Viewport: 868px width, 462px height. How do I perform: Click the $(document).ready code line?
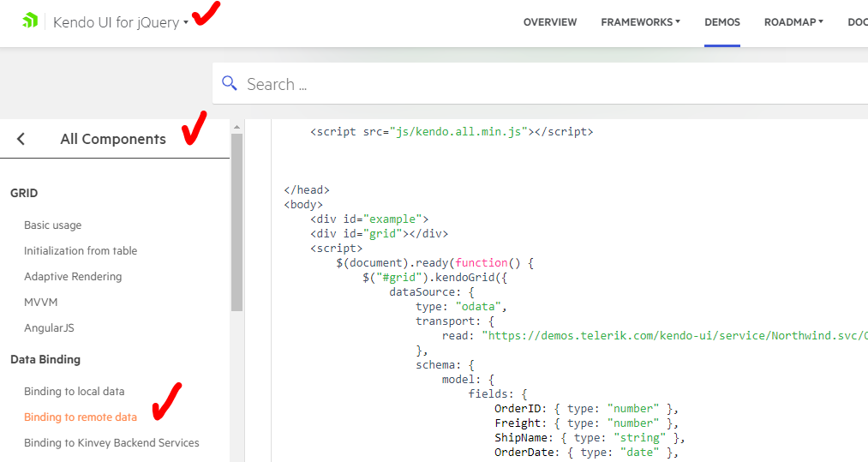434,263
